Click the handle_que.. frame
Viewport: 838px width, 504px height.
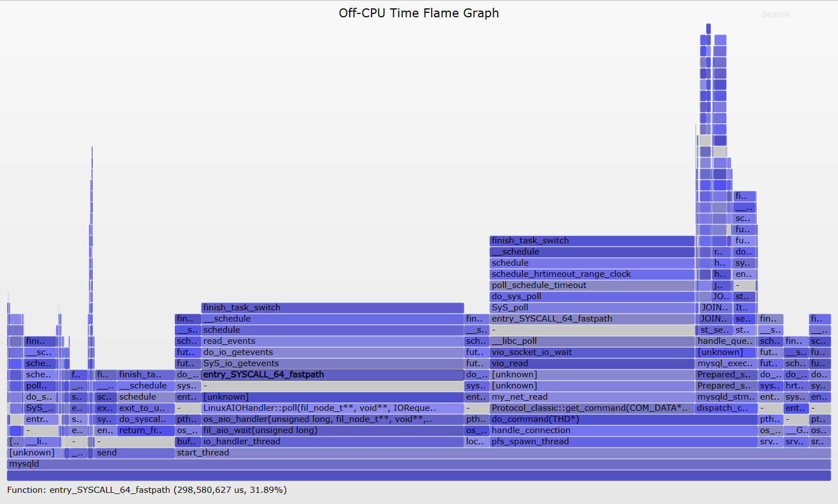coord(726,341)
